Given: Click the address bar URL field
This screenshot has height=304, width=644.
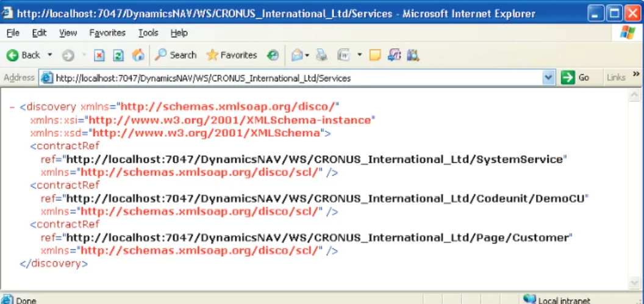Looking at the screenshot, I should pos(298,78).
